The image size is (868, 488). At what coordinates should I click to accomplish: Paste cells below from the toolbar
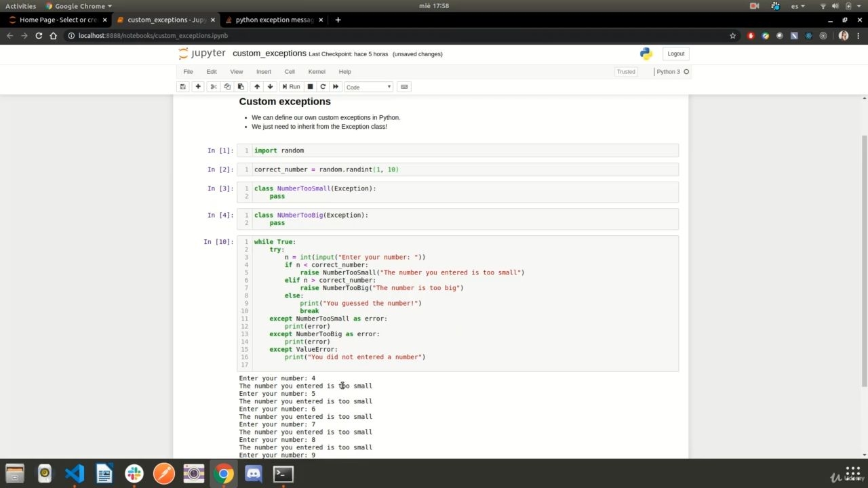241,87
